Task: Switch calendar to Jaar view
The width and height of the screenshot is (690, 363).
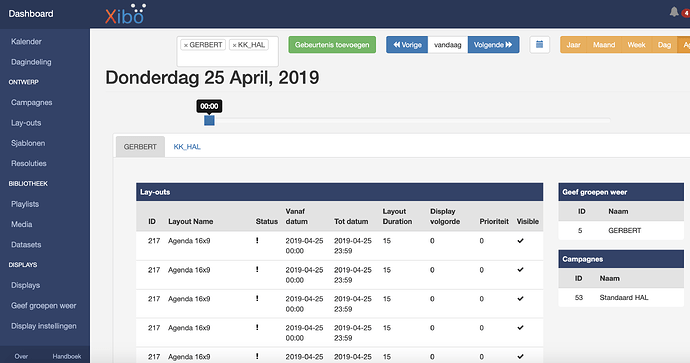Action: pos(573,44)
